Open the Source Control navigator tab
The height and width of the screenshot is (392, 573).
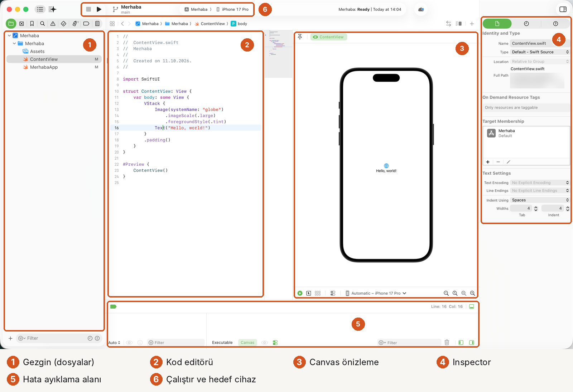pos(21,24)
